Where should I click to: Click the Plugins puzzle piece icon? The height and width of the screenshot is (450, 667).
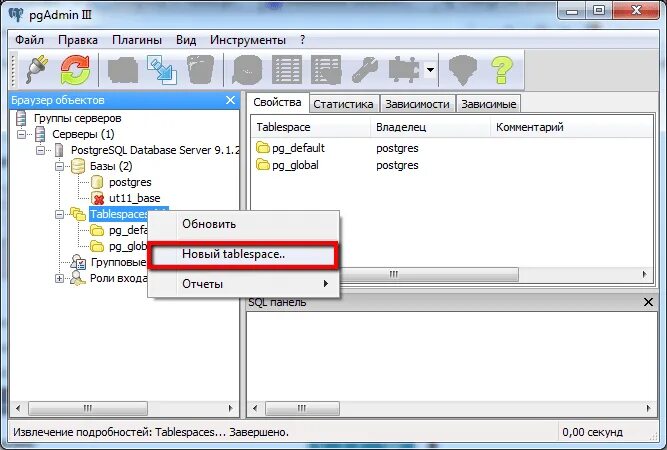[x=404, y=69]
